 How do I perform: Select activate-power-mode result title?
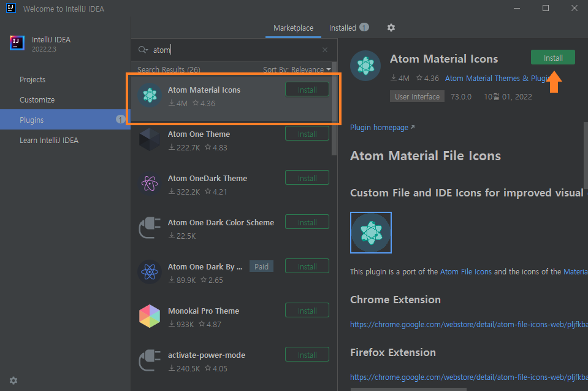[207, 355]
